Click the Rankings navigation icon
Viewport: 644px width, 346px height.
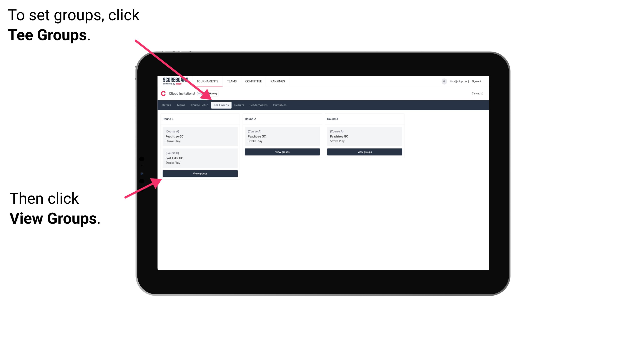278,81
